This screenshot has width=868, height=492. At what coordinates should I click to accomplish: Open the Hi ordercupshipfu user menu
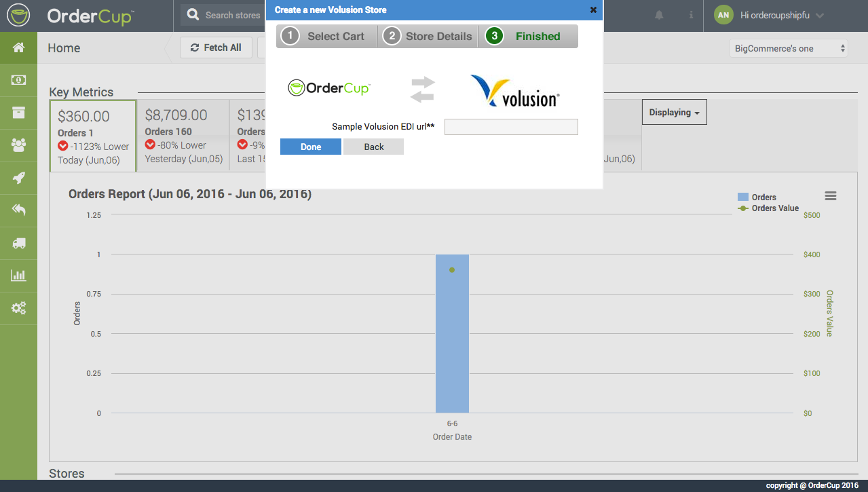click(x=782, y=15)
